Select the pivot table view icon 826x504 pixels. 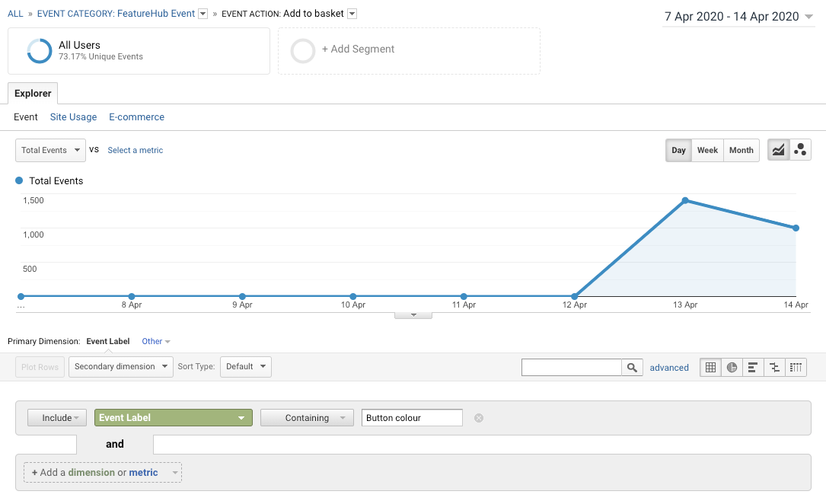point(796,367)
